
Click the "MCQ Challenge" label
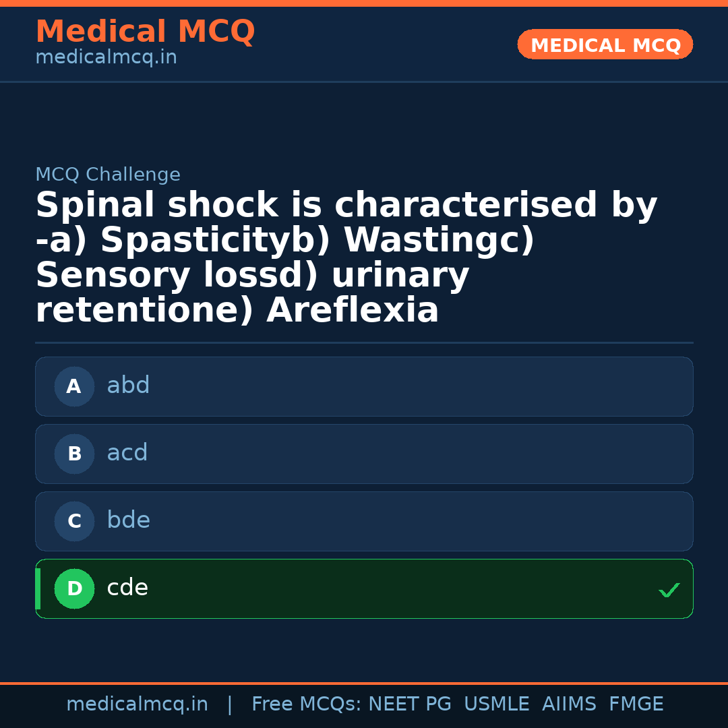click(108, 175)
